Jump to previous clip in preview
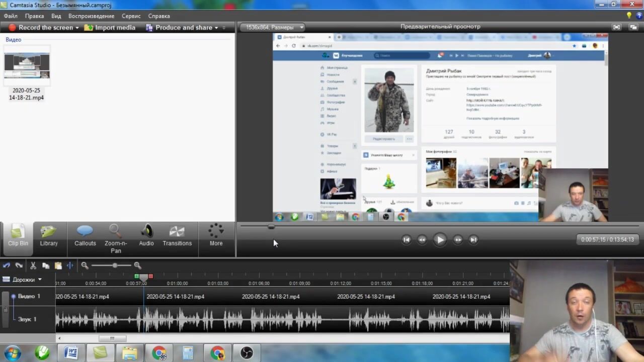Screen dimensions: 644x362 pos(407,240)
